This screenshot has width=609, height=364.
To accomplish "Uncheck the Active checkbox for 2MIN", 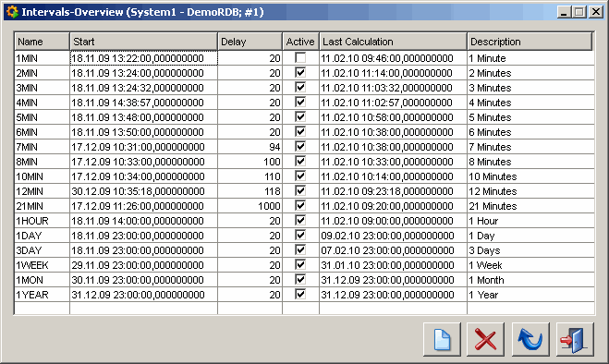I will 300,73.
